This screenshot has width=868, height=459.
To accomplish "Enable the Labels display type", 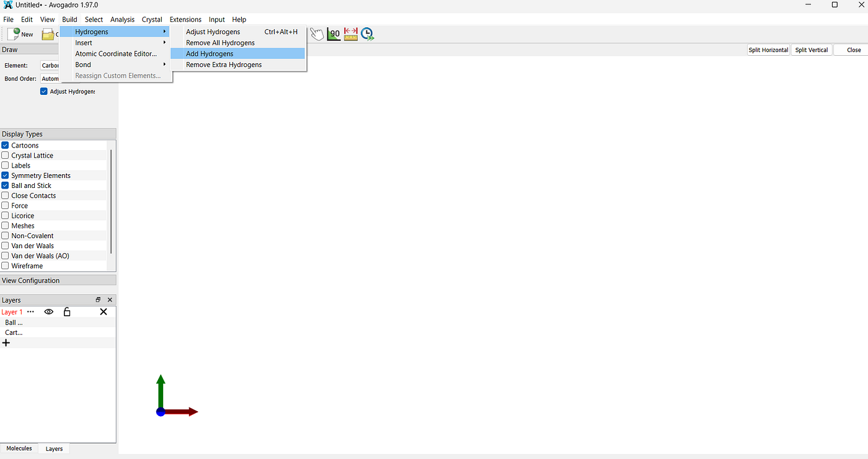I will pos(5,166).
